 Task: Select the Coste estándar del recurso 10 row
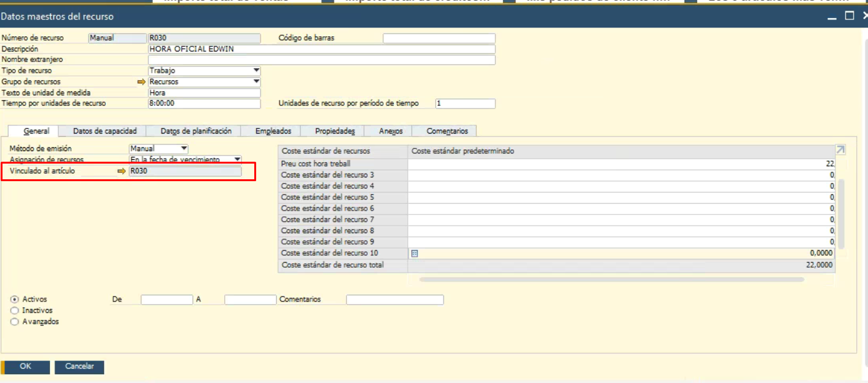556,253
